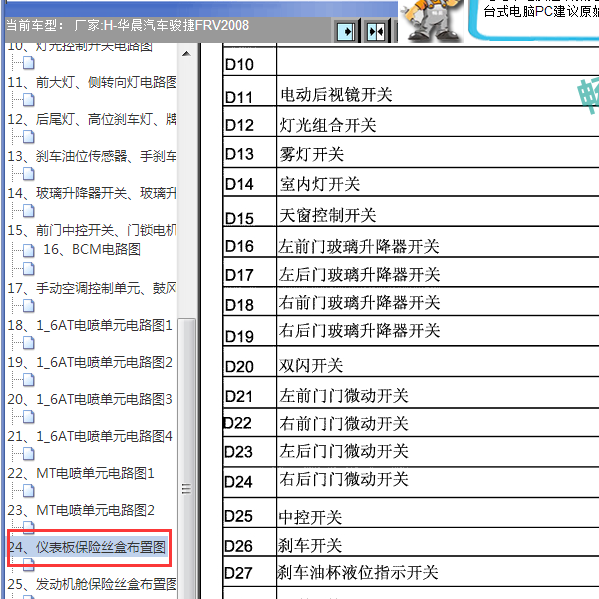Select tree item 20、1_6AT电喷单元电路图3
This screenshot has height=599, width=599.
click(x=90, y=399)
